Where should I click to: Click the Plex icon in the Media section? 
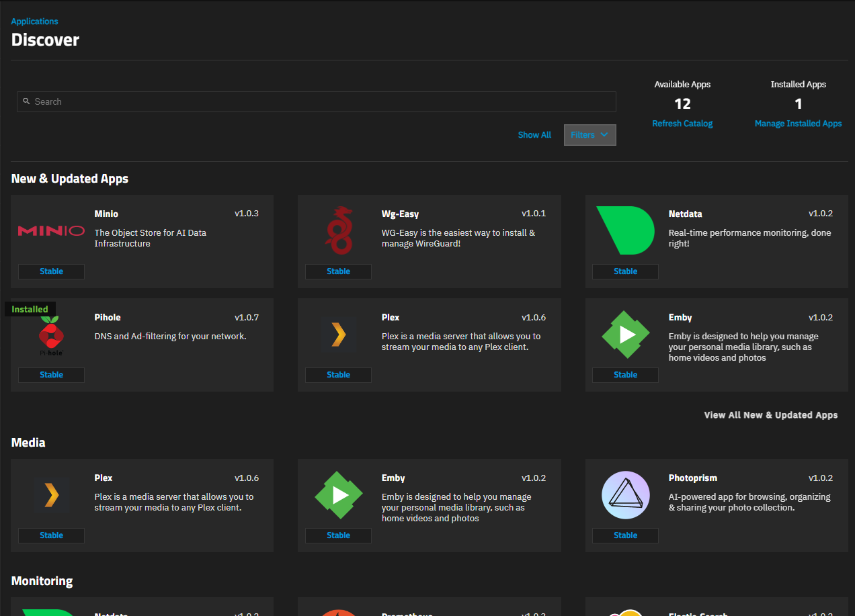tap(51, 495)
